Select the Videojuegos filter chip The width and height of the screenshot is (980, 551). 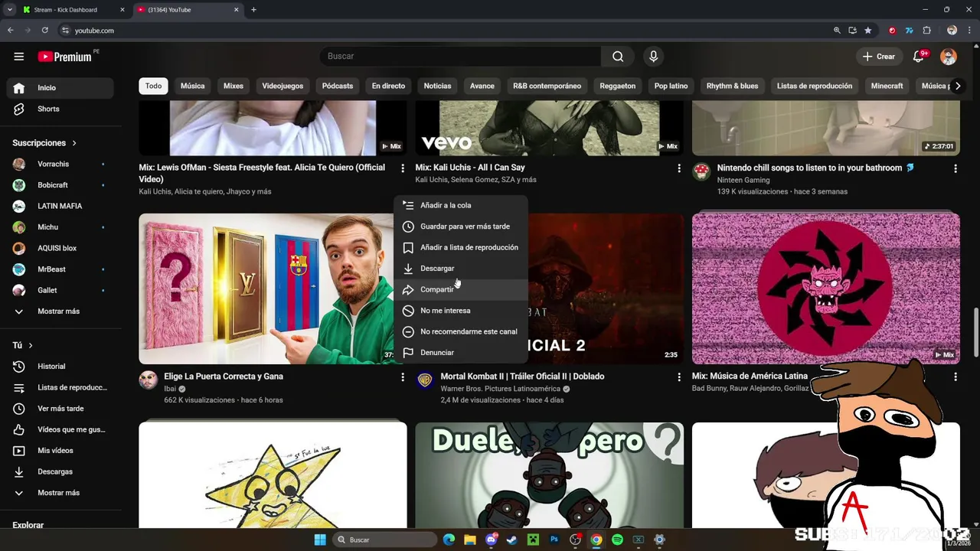[x=283, y=86]
